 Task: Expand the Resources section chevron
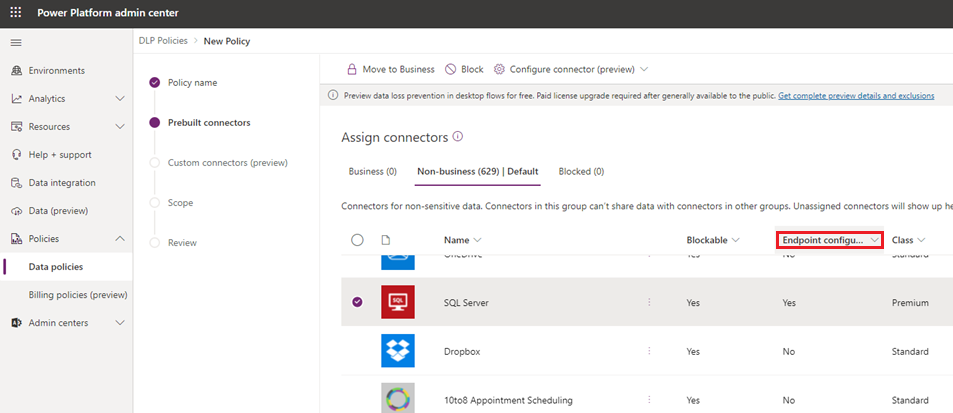tap(120, 126)
